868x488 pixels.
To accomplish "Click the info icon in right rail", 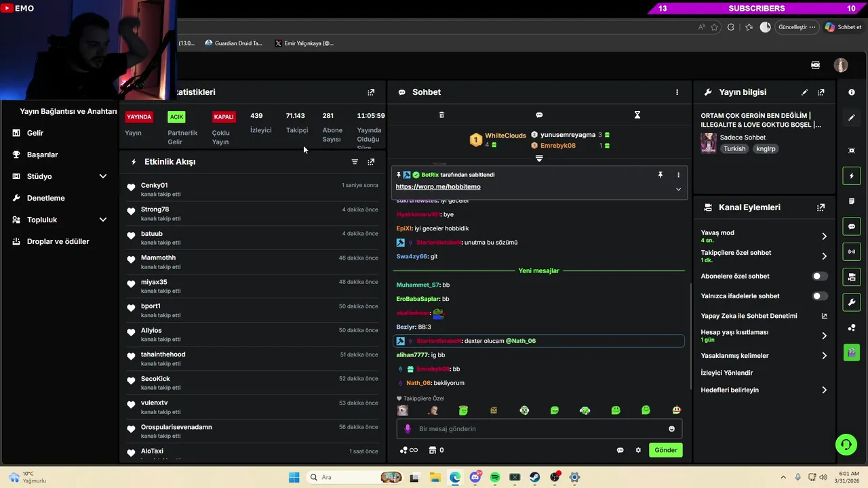I will click(852, 92).
